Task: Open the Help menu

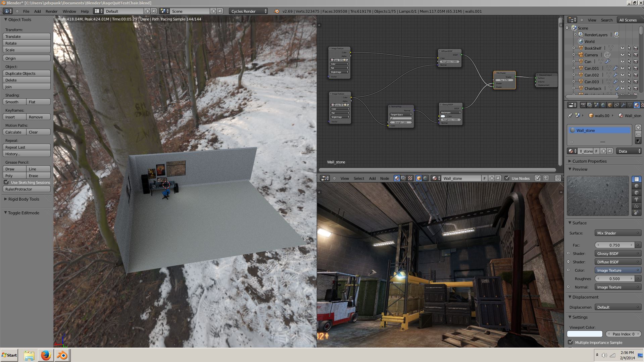Action: (x=85, y=11)
